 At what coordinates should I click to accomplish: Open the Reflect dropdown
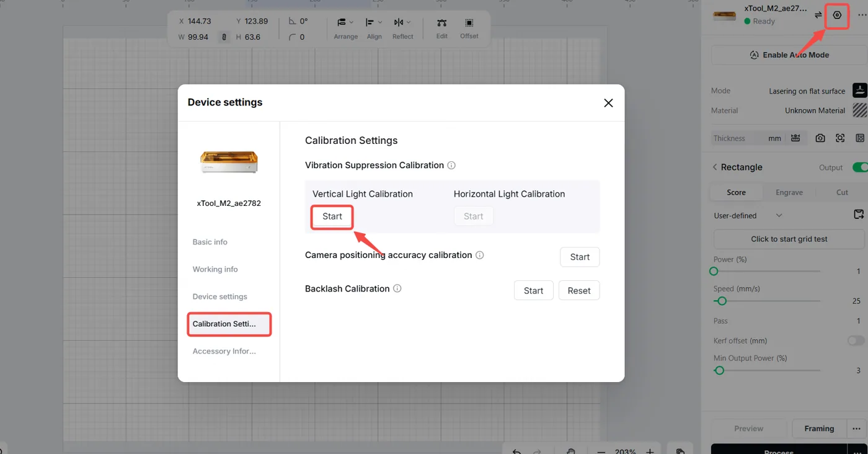[x=402, y=28]
